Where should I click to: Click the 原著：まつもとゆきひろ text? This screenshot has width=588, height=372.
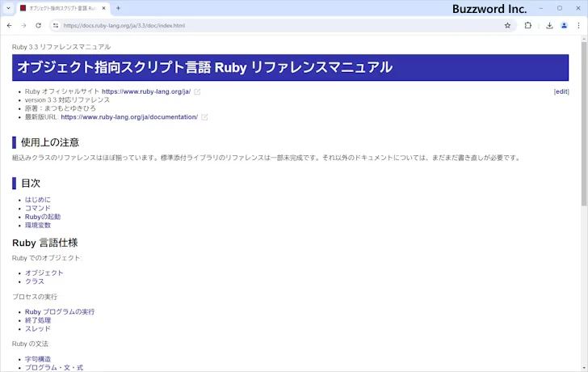[61, 108]
